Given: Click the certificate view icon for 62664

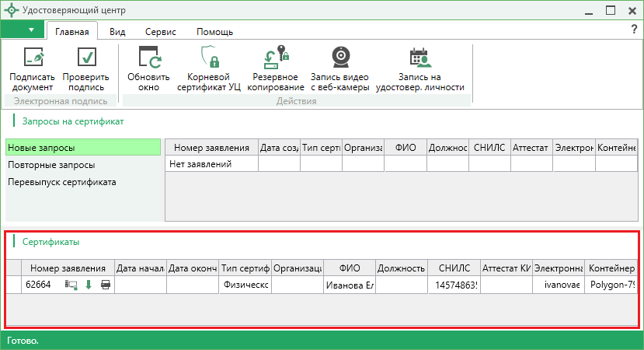Looking at the screenshot, I should [x=71, y=285].
